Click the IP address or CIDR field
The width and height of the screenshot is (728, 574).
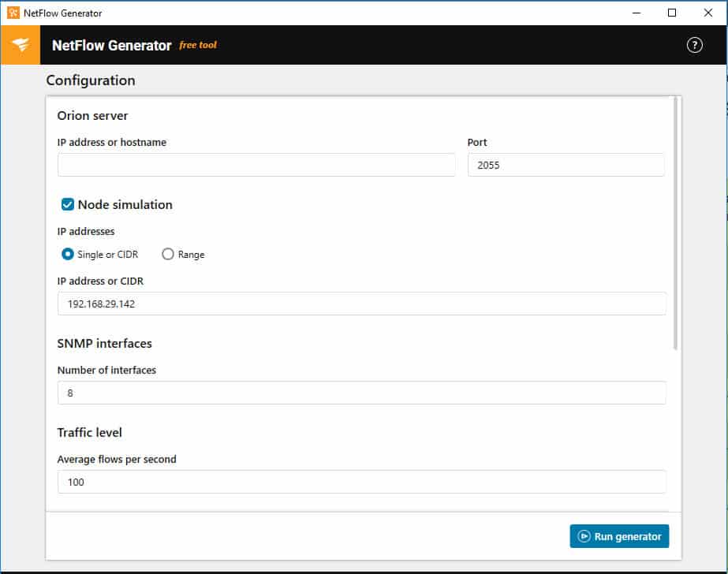pyautogui.click(x=362, y=304)
